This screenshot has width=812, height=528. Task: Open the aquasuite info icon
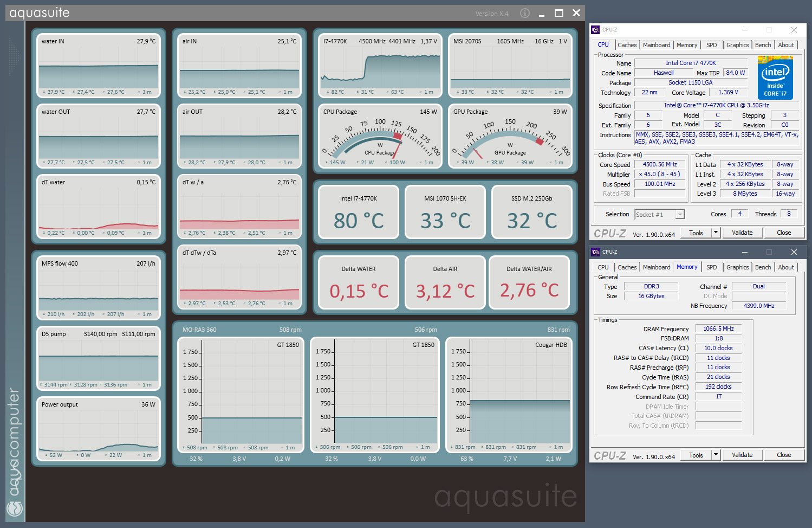coord(524,13)
